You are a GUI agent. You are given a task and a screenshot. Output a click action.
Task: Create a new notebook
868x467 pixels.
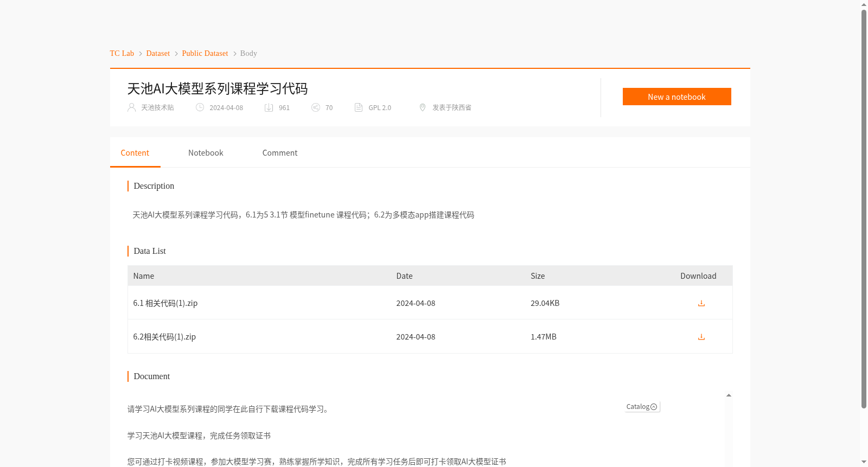pyautogui.click(x=676, y=97)
